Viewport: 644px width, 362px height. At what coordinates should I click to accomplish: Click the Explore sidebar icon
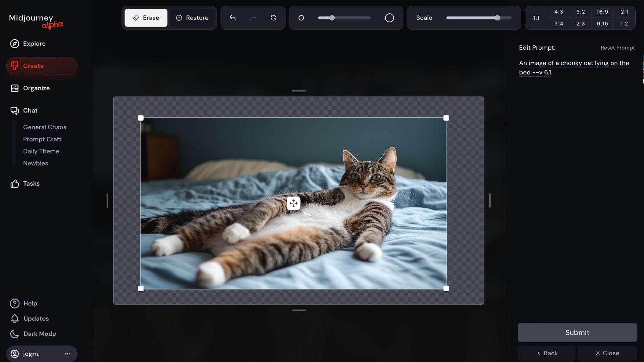click(14, 43)
